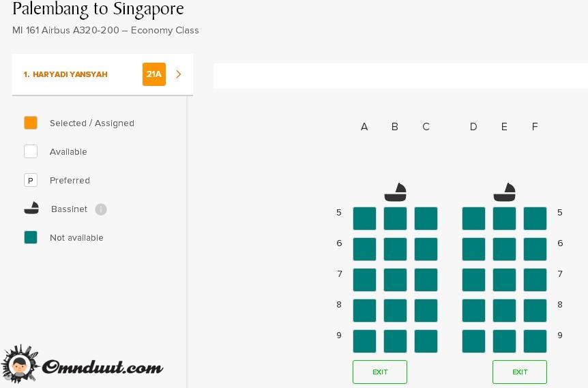Viewport: 588px width, 388px height.
Task: Click the orange 21A seat badge
Action: pyautogui.click(x=154, y=74)
